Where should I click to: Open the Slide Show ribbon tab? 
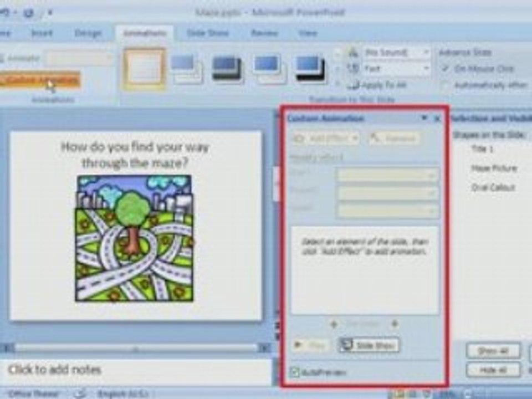coord(208,33)
